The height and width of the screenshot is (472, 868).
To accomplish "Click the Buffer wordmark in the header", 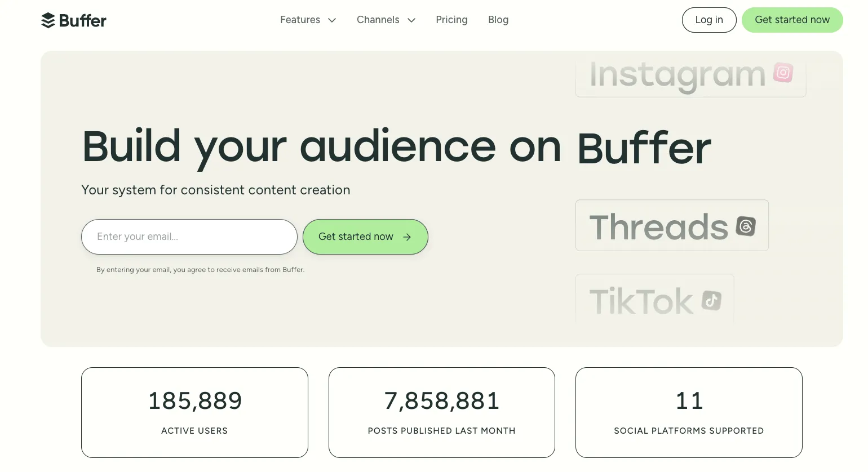I will point(83,20).
